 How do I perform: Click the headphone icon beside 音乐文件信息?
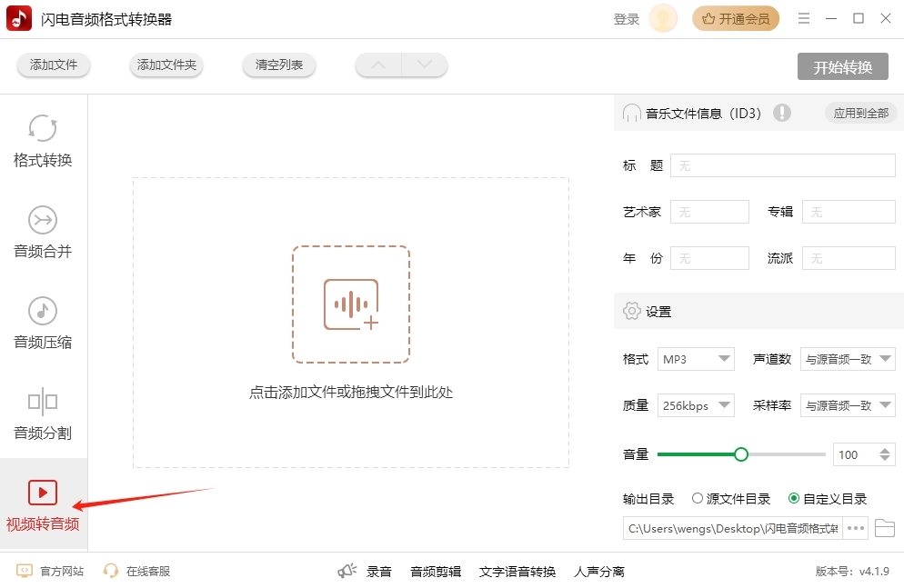point(631,113)
